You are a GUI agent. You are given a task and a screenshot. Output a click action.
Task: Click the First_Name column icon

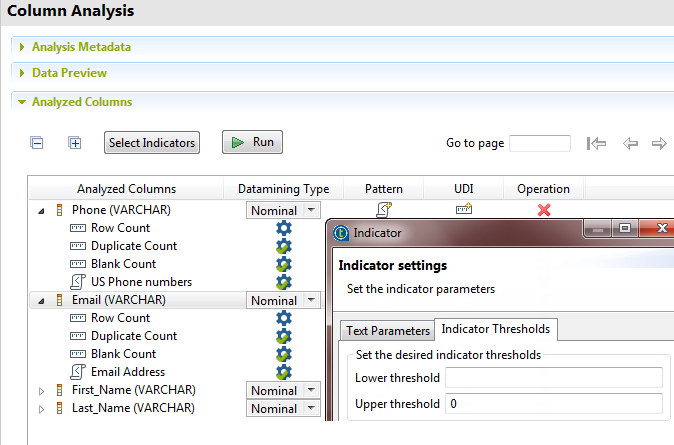tap(60, 390)
